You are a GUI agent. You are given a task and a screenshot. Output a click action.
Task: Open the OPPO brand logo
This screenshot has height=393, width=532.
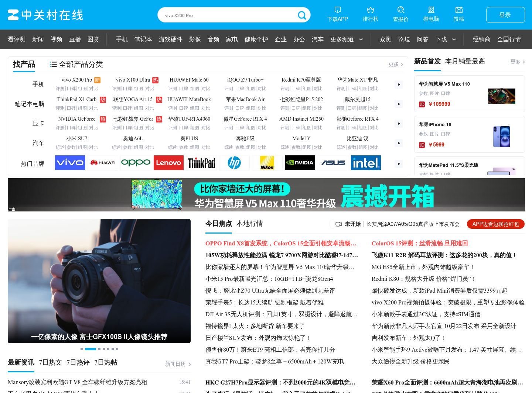click(x=136, y=163)
